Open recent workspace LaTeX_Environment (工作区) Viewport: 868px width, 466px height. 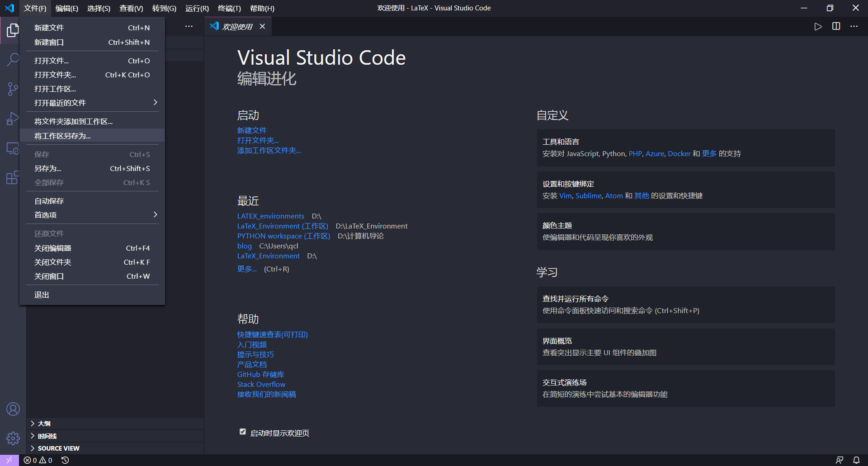[283, 226]
